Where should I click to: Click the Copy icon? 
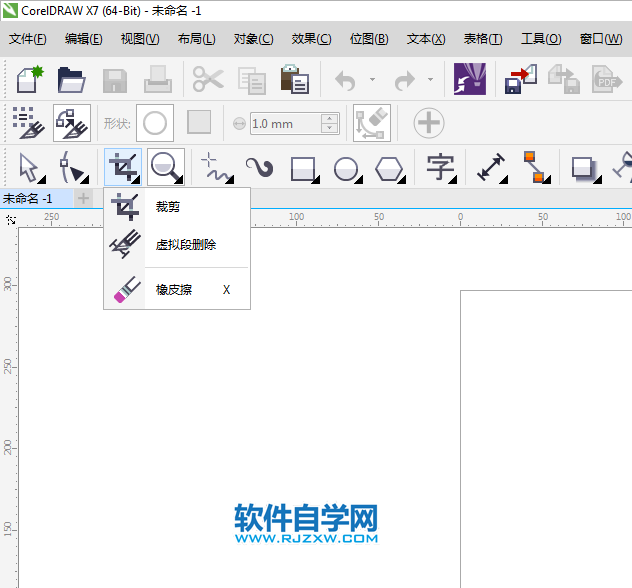(x=252, y=81)
